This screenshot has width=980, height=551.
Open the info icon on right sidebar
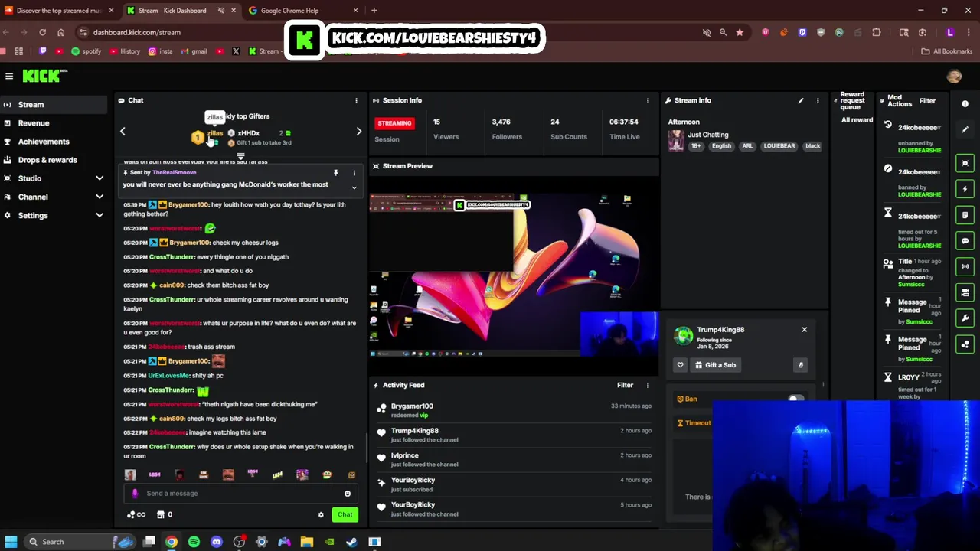click(965, 104)
